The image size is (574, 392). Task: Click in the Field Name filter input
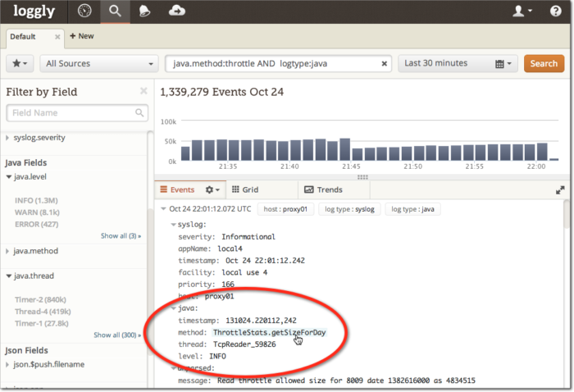(x=77, y=112)
